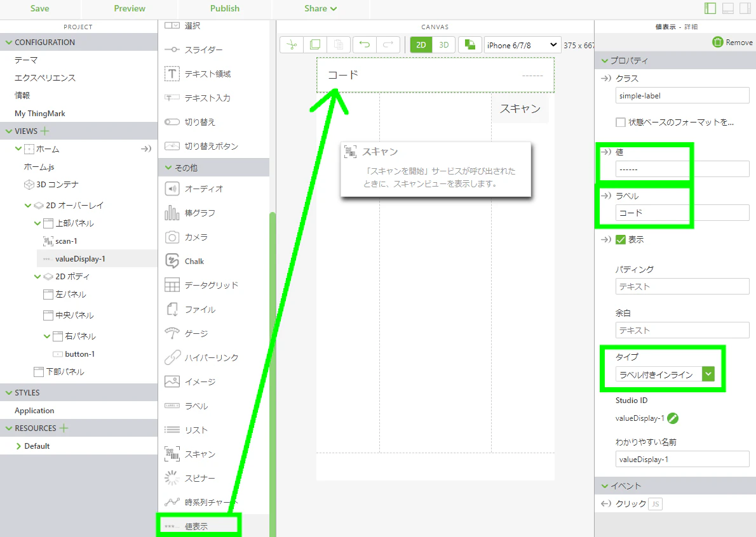Click the redo arrow icon
756x537 pixels.
pos(388,45)
